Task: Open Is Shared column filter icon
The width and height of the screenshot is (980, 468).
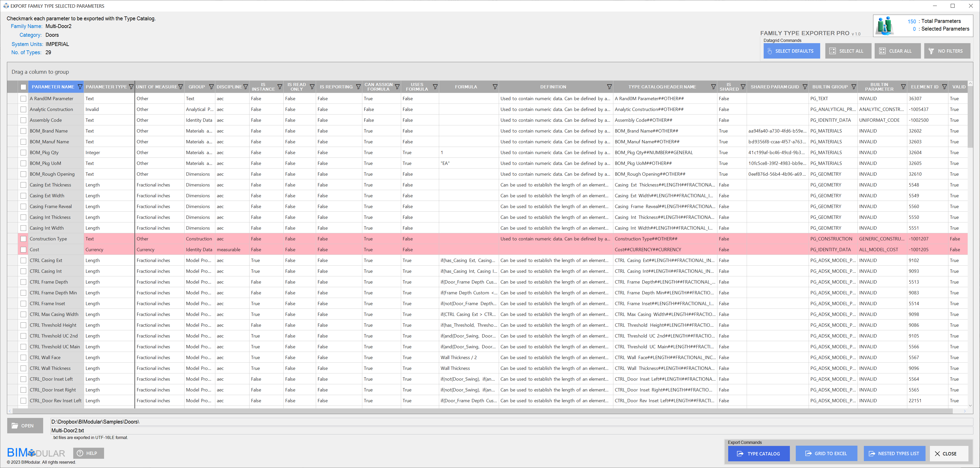Action: (743, 87)
